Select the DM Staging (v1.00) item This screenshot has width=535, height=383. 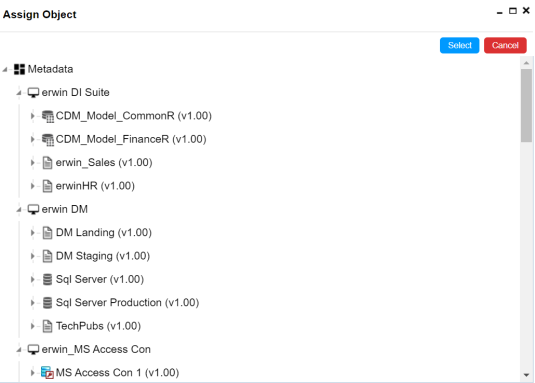coord(103,256)
